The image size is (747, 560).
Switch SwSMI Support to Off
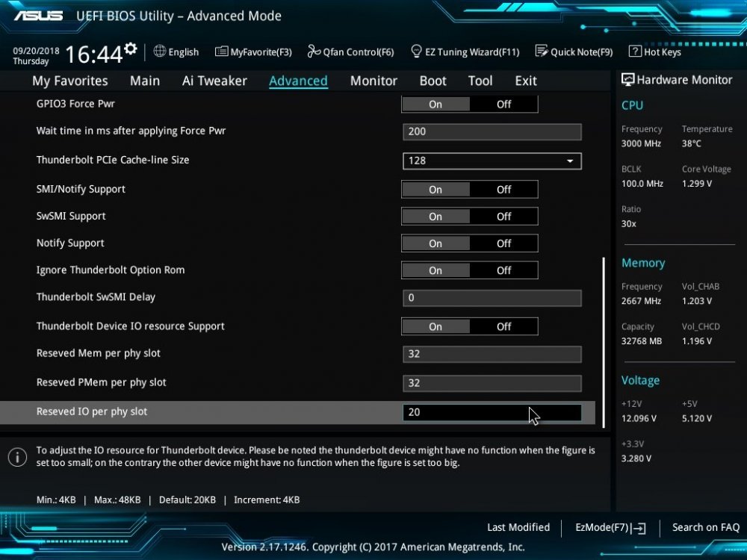[x=503, y=217]
